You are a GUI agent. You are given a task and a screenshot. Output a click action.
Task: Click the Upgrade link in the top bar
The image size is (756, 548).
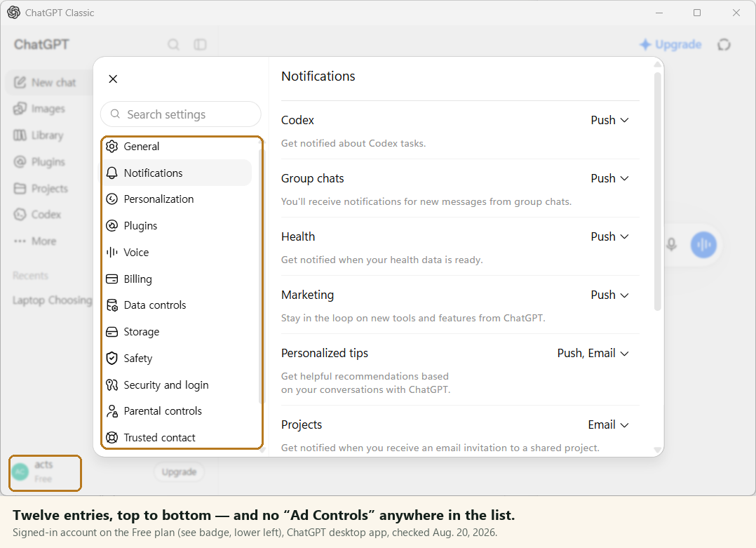[x=670, y=44]
